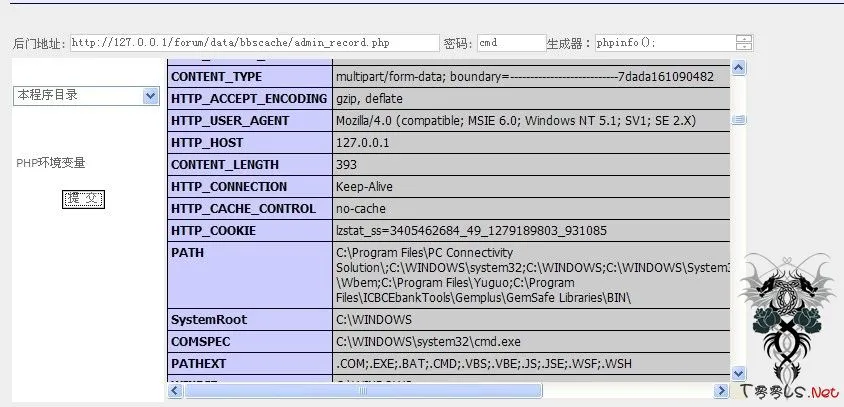Click the vertical scrollbar up arrow
This screenshot has width=844, height=407.
[x=738, y=67]
